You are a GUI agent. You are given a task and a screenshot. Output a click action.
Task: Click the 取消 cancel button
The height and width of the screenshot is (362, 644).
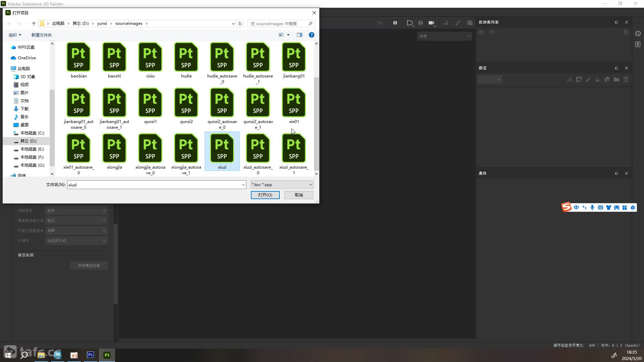pos(299,195)
